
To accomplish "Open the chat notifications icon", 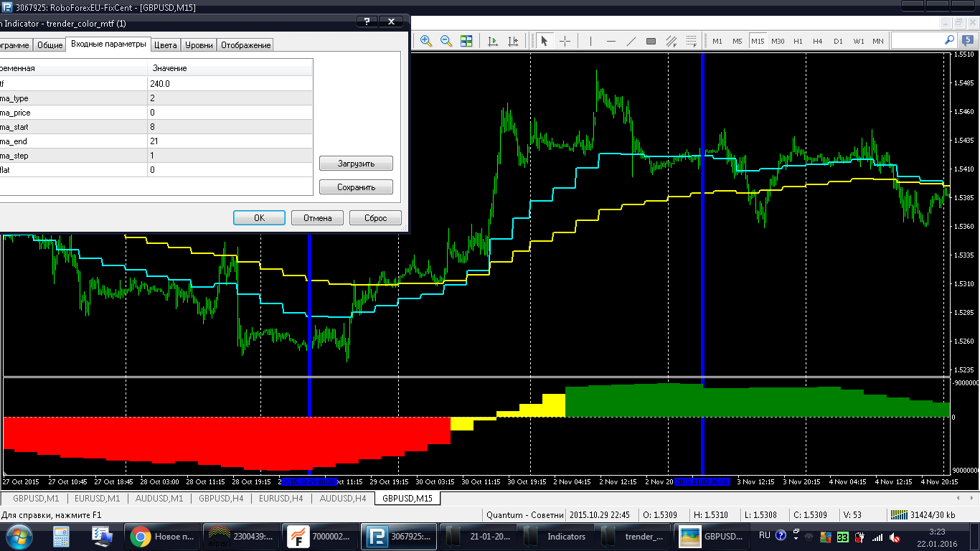I will click(x=969, y=41).
